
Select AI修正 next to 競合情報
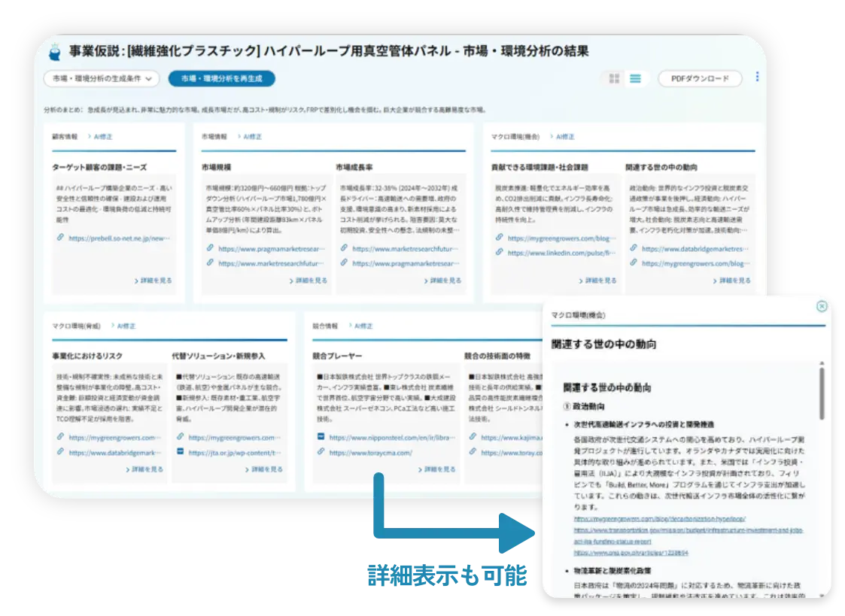pyautogui.click(x=363, y=326)
